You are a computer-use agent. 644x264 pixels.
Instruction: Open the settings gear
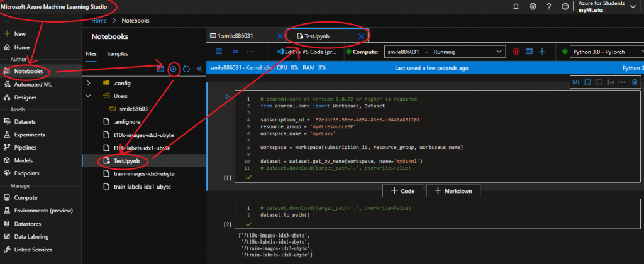[x=533, y=6]
